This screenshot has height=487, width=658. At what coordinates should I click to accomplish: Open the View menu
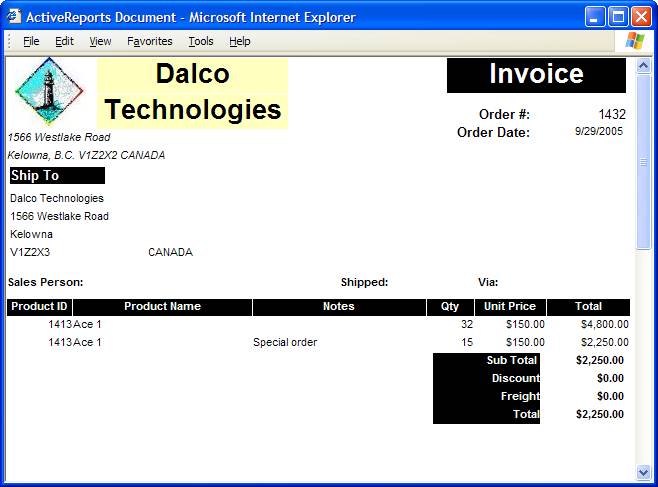click(x=100, y=41)
